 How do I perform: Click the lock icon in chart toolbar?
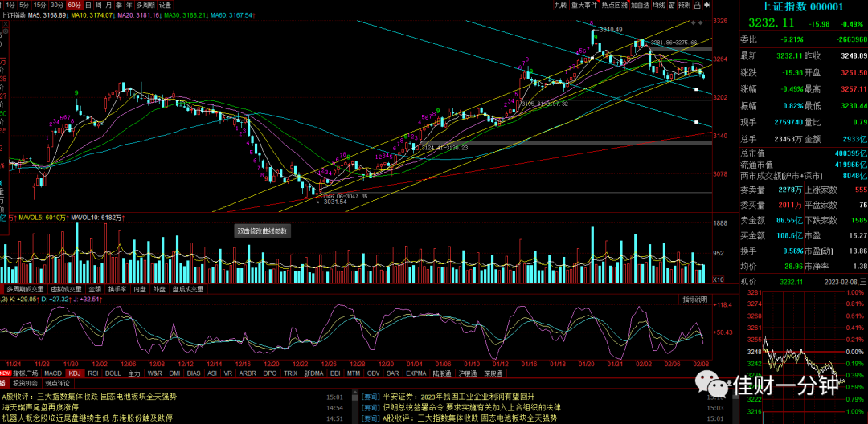[698, 5]
